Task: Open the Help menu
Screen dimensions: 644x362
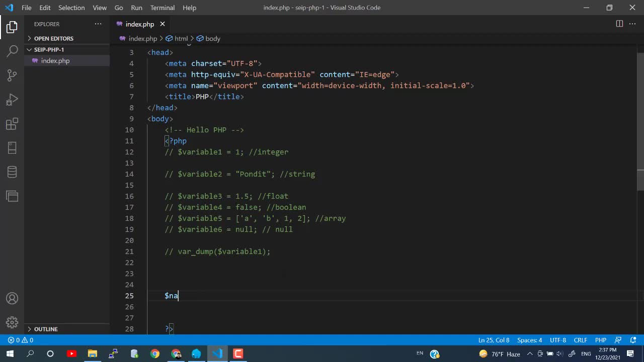Action: click(190, 8)
